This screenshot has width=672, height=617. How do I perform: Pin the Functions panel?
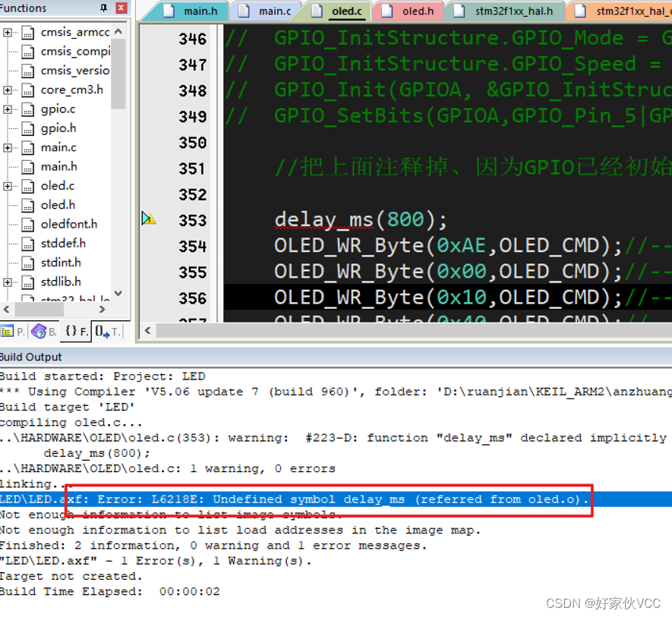104,8
